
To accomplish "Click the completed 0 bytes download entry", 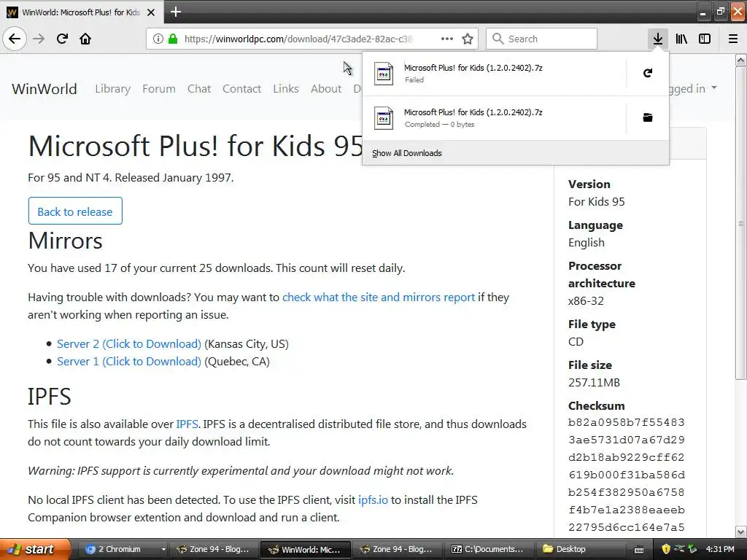I will coord(494,118).
